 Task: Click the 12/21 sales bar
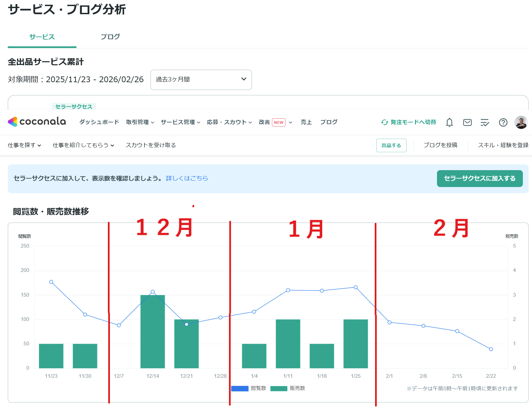pyautogui.click(x=186, y=344)
